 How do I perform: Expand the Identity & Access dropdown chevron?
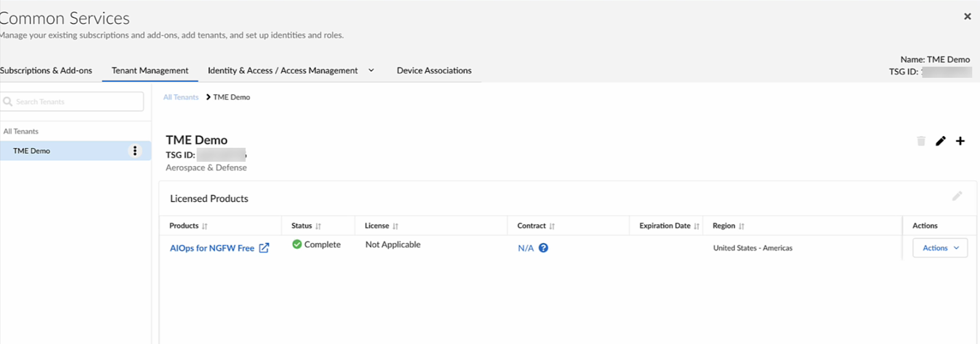click(x=371, y=71)
